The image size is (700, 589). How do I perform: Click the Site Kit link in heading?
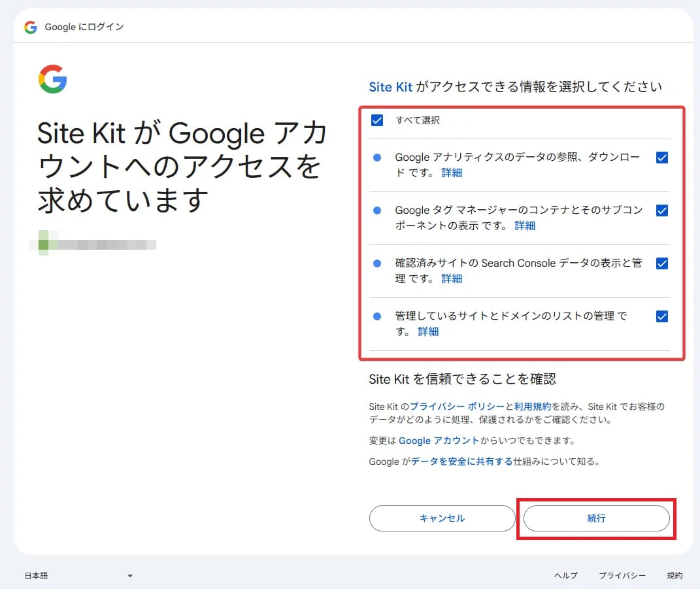390,87
